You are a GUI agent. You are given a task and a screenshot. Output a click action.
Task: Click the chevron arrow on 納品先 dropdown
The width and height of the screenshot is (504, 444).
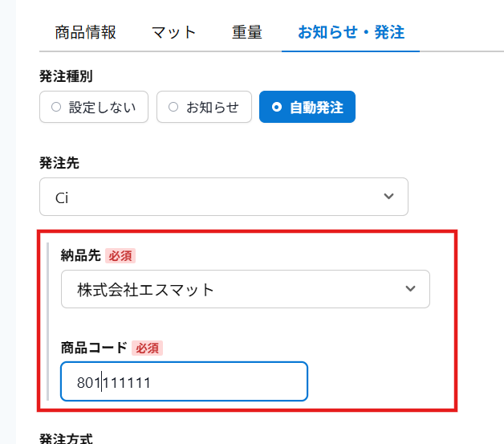411,289
